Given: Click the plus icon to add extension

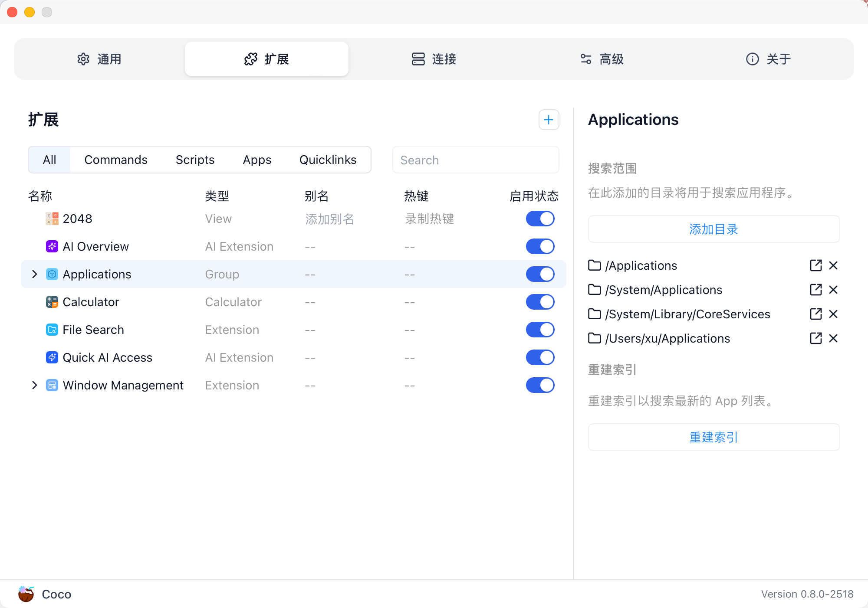Looking at the screenshot, I should coord(549,120).
